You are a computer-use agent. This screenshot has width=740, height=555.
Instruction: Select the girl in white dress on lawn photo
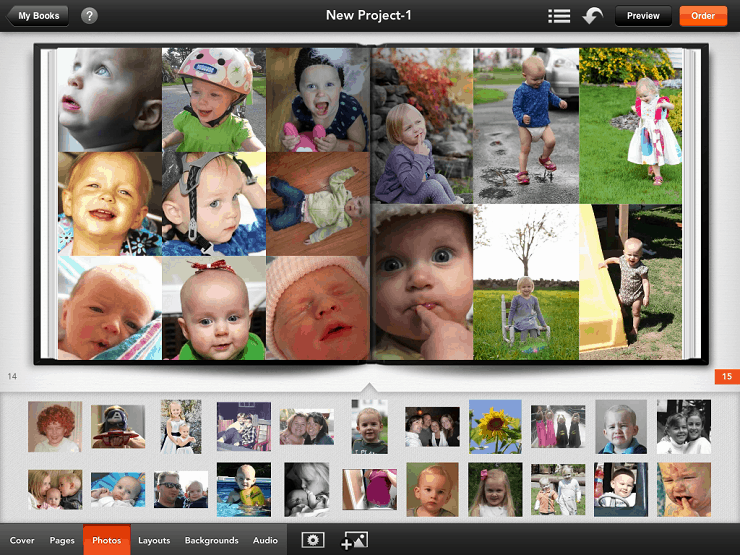pyautogui.click(x=631, y=126)
